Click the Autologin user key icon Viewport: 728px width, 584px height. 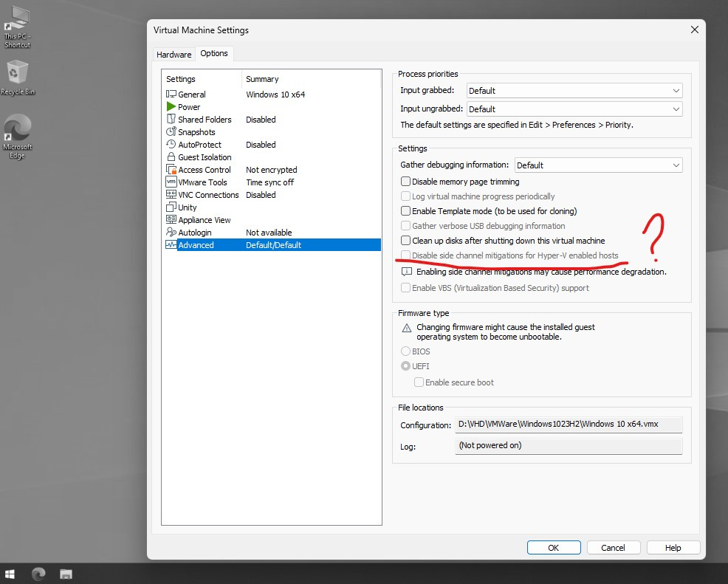[x=171, y=232]
